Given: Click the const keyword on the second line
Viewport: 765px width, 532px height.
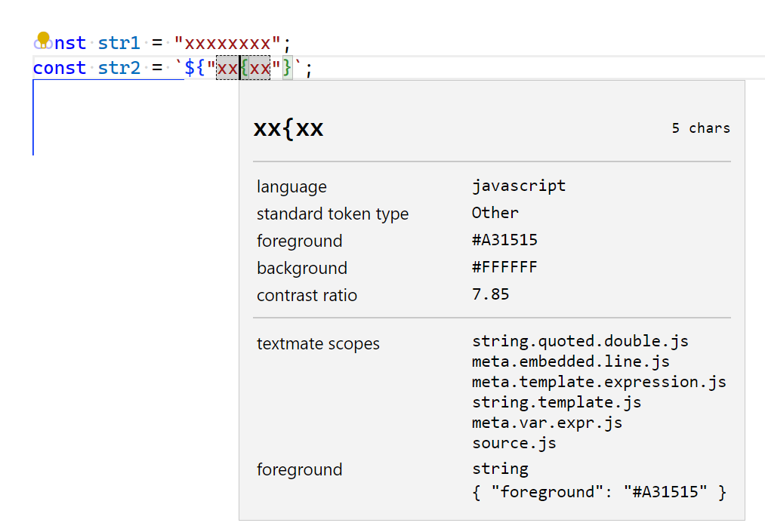Looking at the screenshot, I should pyautogui.click(x=60, y=68).
